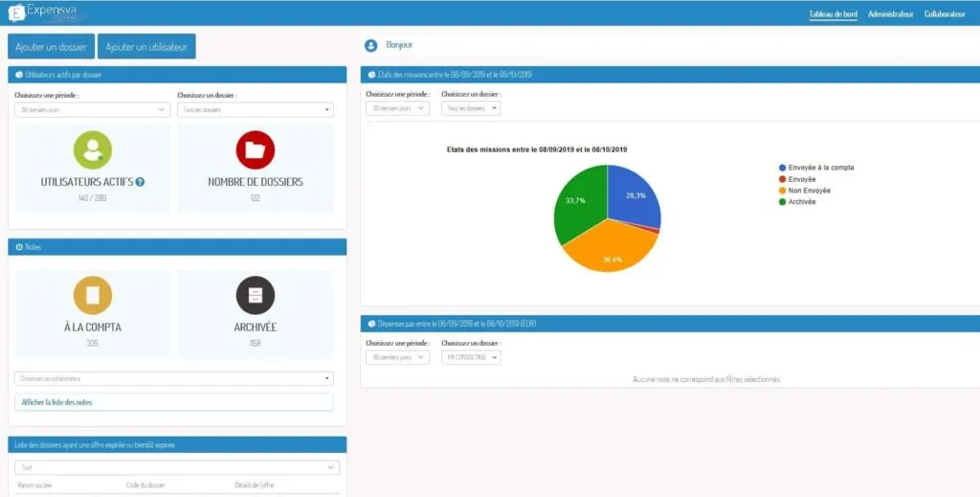The image size is (980, 497).
Task: Open the IFR CONSULTING dossier dropdown
Action: [x=471, y=357]
